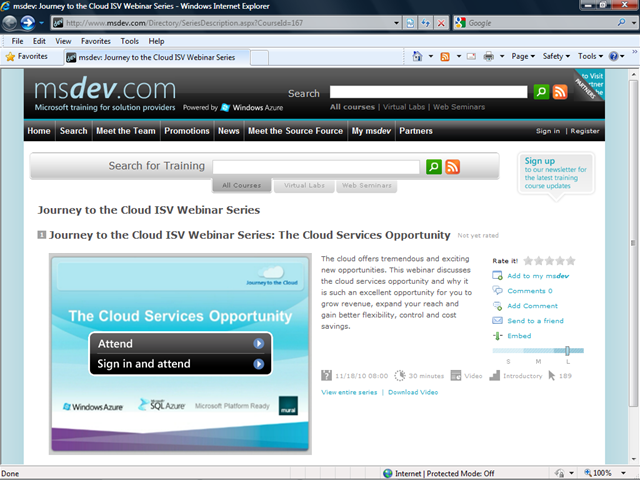Select Web Seminars filter in header
The image size is (640, 480).
tap(459, 107)
